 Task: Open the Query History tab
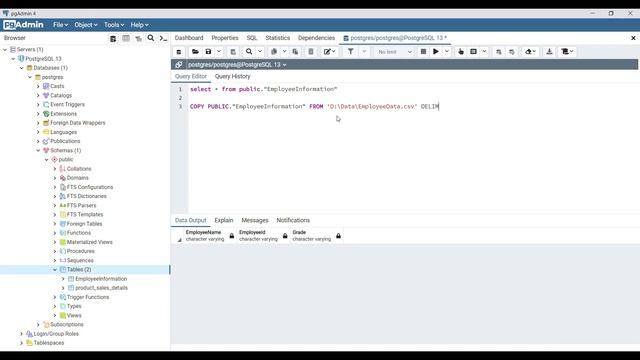(233, 76)
